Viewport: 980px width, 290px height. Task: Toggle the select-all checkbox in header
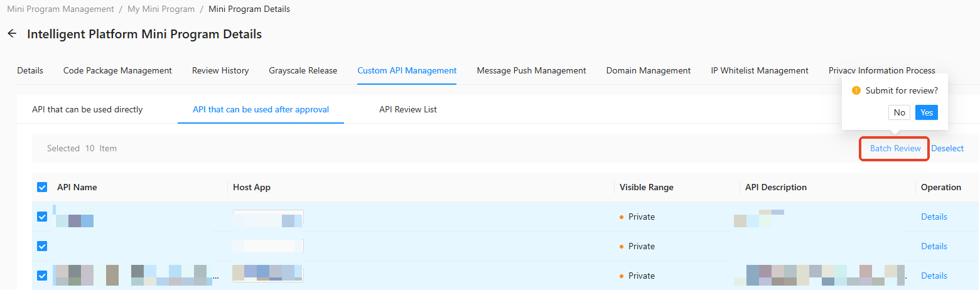(x=42, y=187)
